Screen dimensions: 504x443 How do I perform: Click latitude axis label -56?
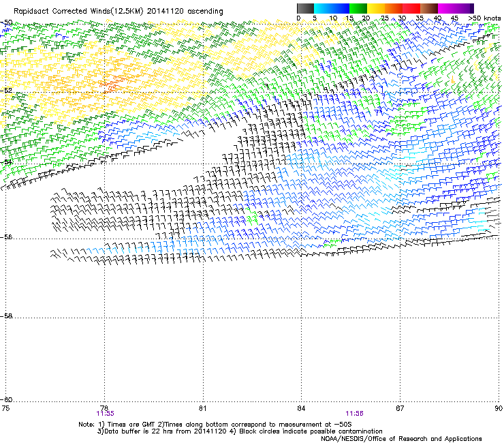pyautogui.click(x=6, y=236)
